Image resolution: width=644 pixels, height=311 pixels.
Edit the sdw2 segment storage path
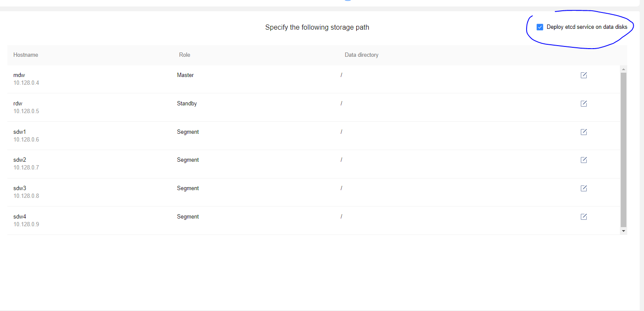583,160
